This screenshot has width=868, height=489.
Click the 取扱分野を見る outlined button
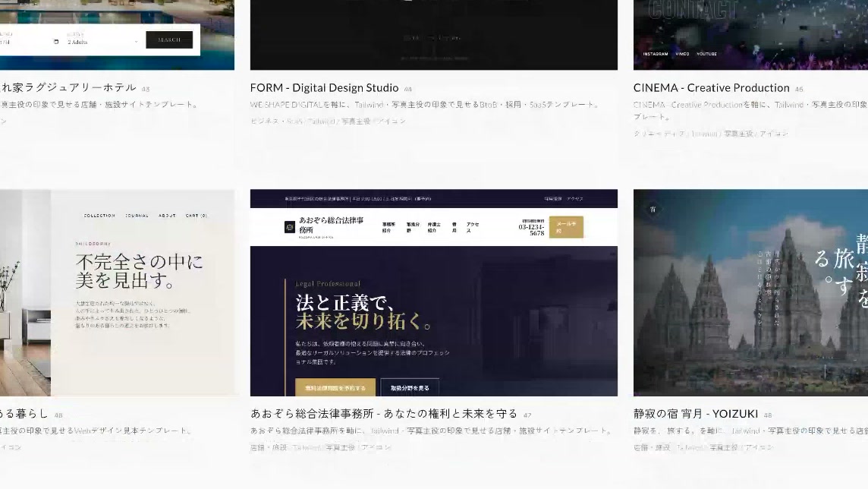(410, 388)
